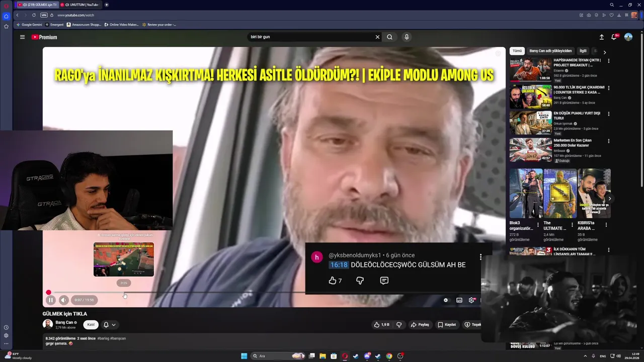
Task: Open the Orkun Işıtmak channel name
Action: click(x=563, y=124)
